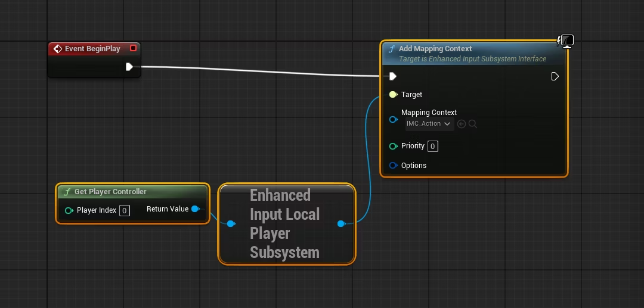Click the Priority input pin

click(x=394, y=146)
